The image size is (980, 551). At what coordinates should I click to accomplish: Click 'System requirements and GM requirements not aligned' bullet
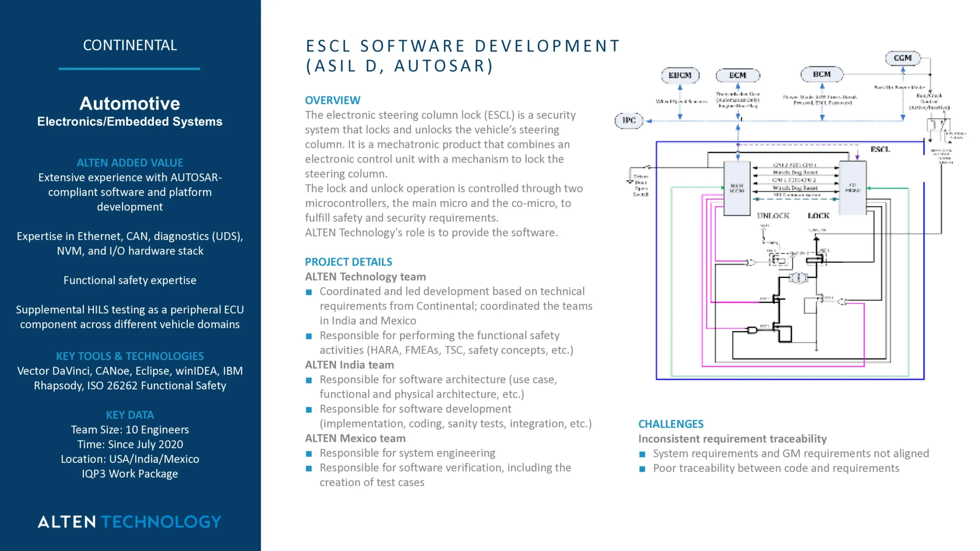coord(791,453)
